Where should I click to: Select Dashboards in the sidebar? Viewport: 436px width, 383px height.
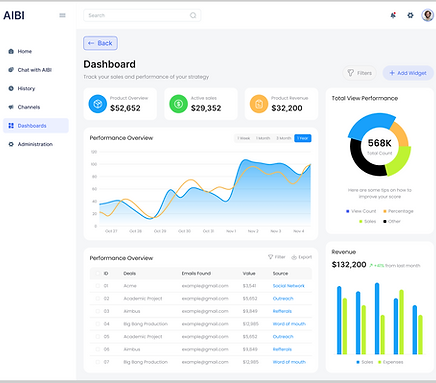pos(36,126)
